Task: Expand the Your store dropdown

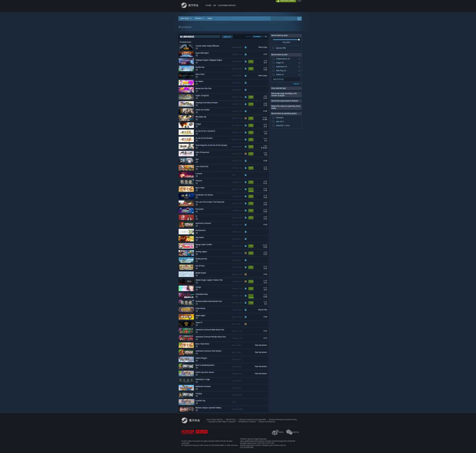Action: [x=185, y=18]
